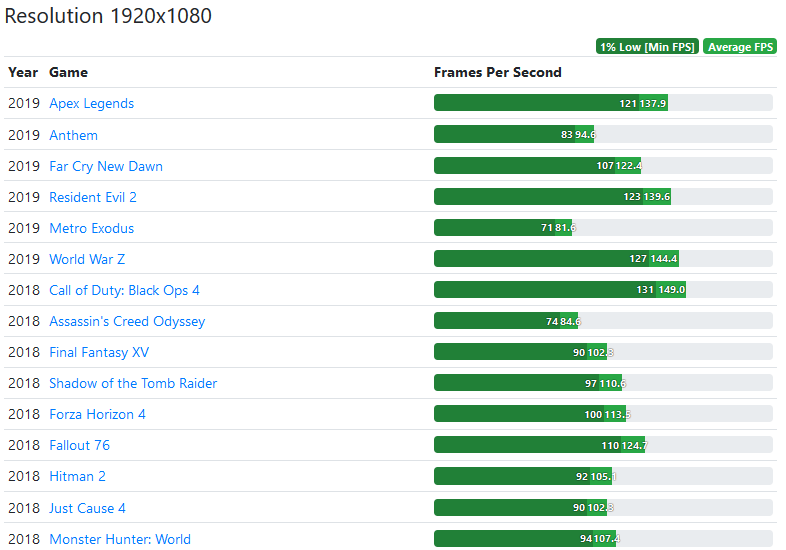Open the World War Z link

tap(87, 259)
